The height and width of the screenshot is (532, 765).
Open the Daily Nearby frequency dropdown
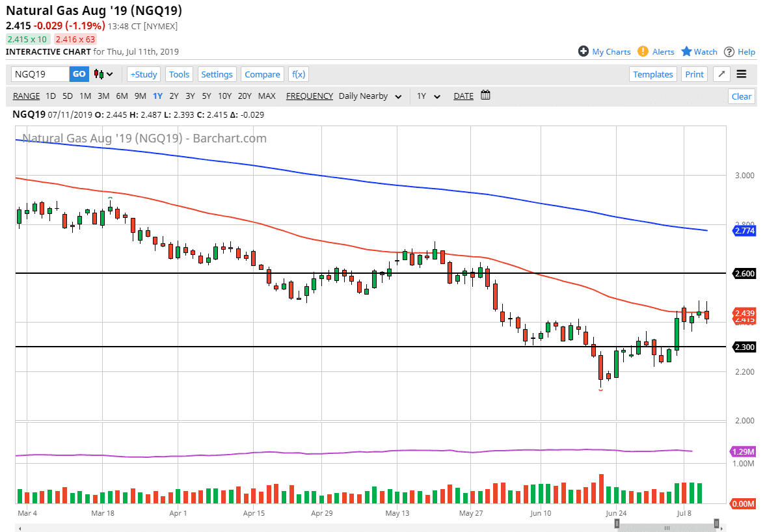pyautogui.click(x=369, y=96)
